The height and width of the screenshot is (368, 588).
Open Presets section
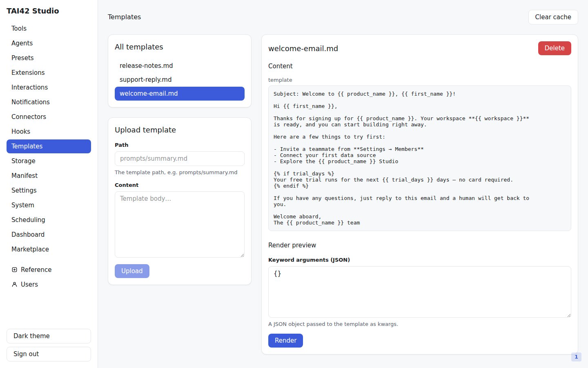(x=49, y=58)
